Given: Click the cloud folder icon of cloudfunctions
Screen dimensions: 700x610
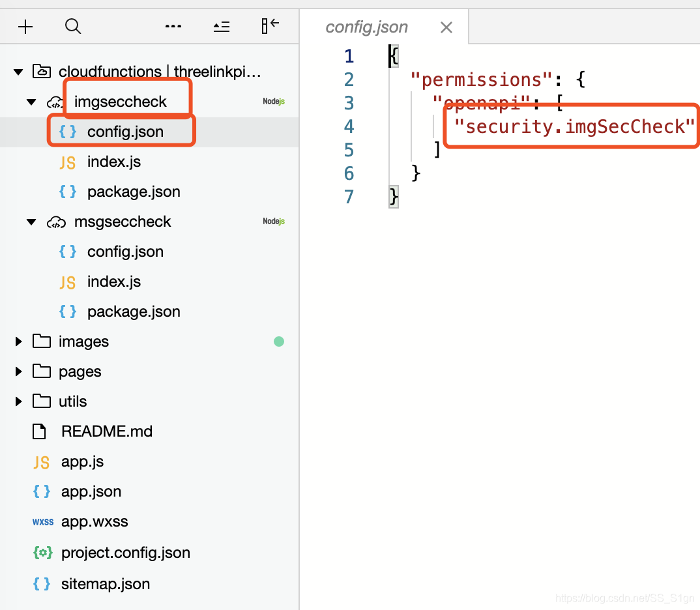Looking at the screenshot, I should pos(42,71).
